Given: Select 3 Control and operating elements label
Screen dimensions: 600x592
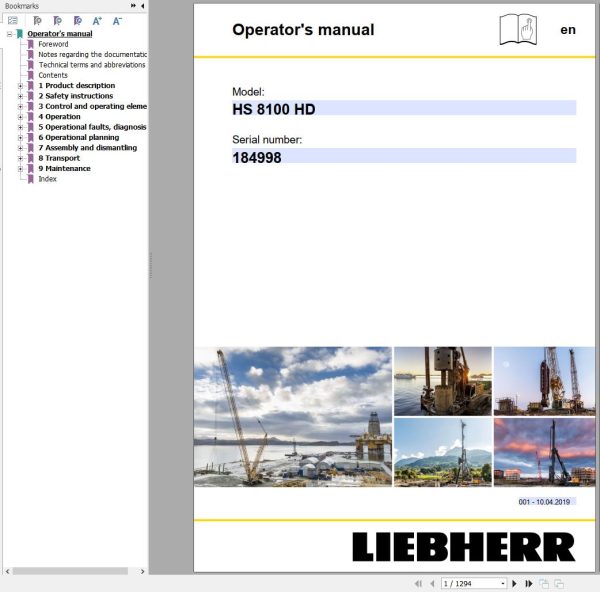Looking at the screenshot, I should tap(93, 106).
